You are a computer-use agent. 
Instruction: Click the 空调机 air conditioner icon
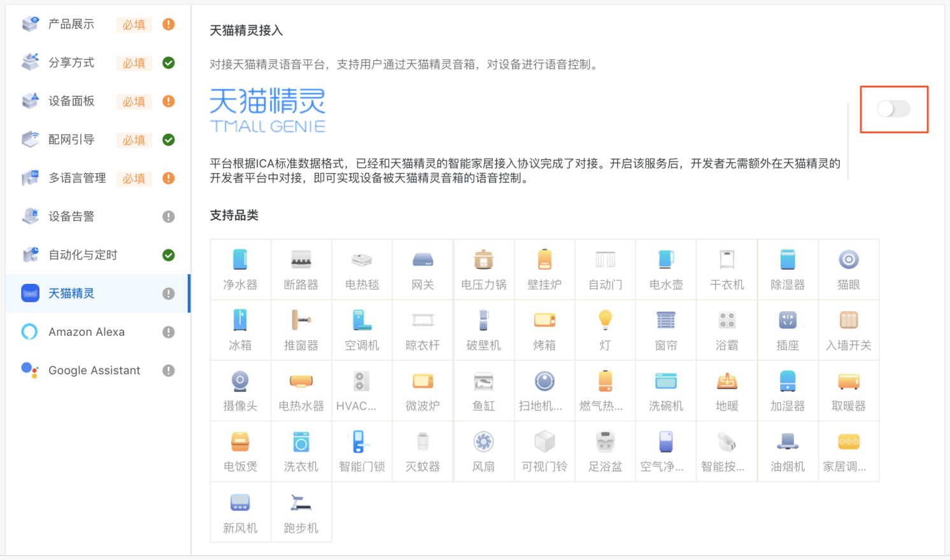tap(362, 320)
